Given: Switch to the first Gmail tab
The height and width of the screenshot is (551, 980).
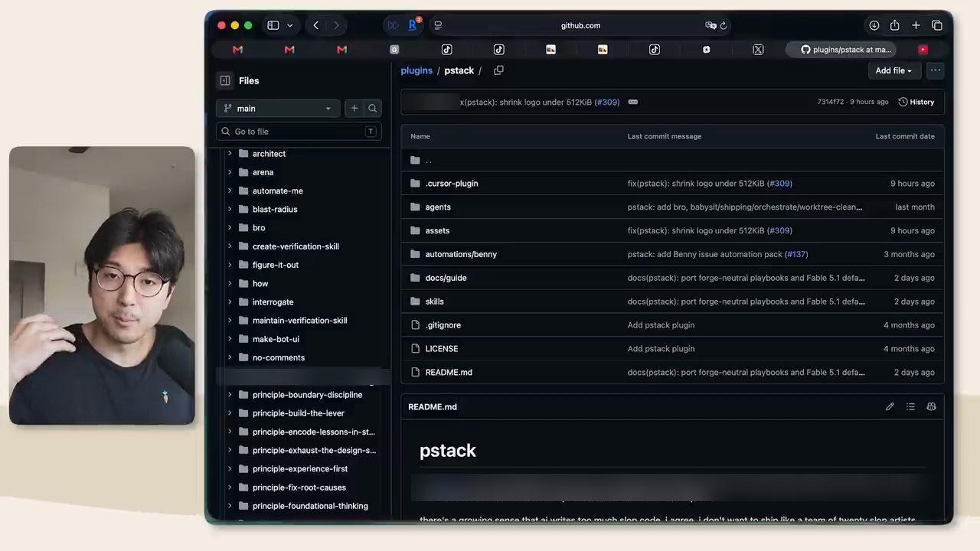Looking at the screenshot, I should coord(238,50).
